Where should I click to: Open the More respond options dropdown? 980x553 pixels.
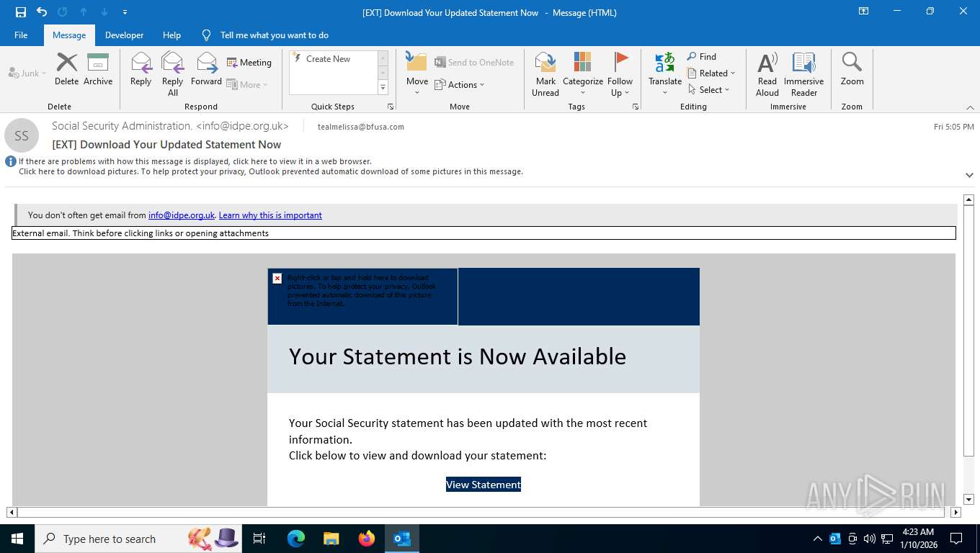(x=247, y=84)
